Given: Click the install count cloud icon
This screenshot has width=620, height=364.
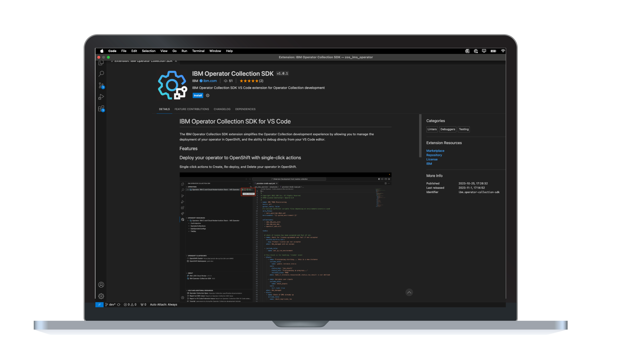Looking at the screenshot, I should click(x=225, y=81).
